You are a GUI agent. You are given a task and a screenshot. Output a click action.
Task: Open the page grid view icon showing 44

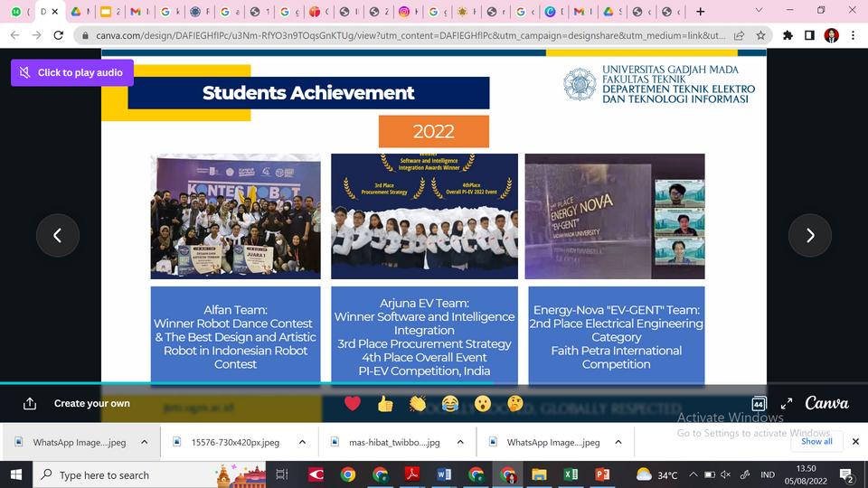[x=759, y=404]
